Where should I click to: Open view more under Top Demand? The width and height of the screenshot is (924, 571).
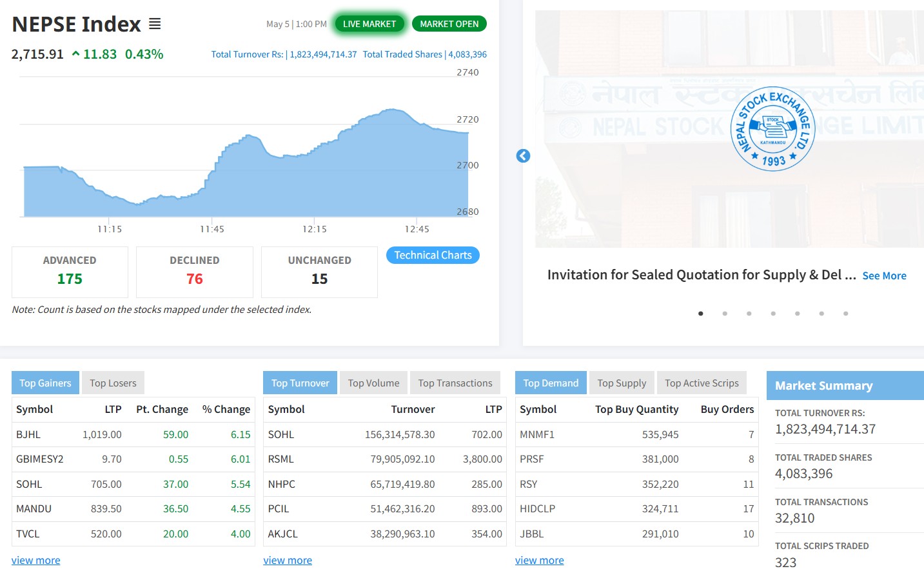[539, 560]
